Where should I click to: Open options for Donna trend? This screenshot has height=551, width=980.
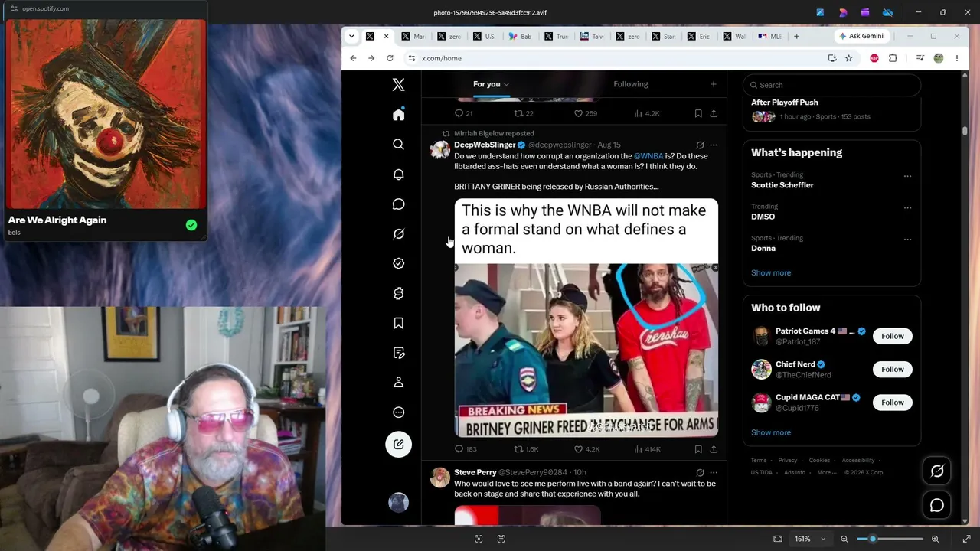coord(907,240)
